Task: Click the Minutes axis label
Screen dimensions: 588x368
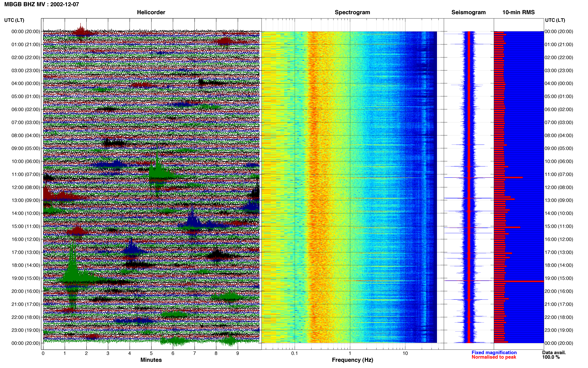Action: click(x=151, y=360)
